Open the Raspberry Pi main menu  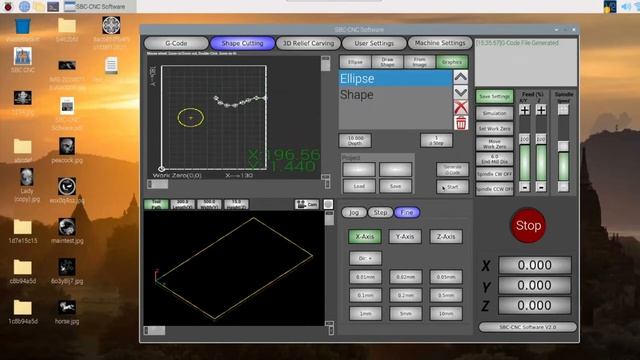click(8, 6)
